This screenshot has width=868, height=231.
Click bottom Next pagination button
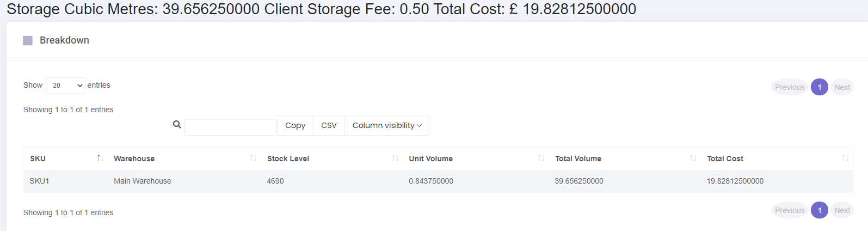(x=842, y=210)
